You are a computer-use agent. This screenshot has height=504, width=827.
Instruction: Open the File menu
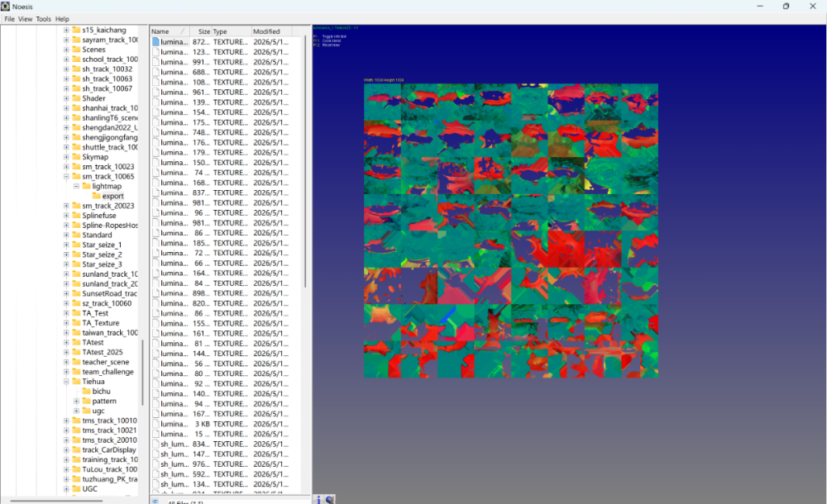coord(9,19)
